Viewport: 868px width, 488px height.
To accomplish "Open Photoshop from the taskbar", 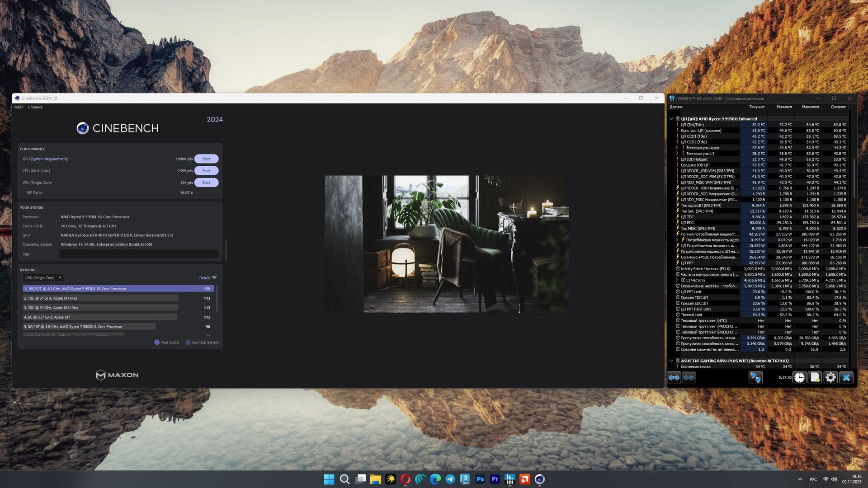I will [x=480, y=479].
